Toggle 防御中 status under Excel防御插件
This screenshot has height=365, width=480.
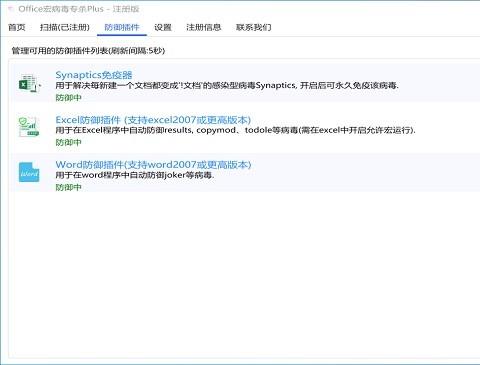coord(68,142)
